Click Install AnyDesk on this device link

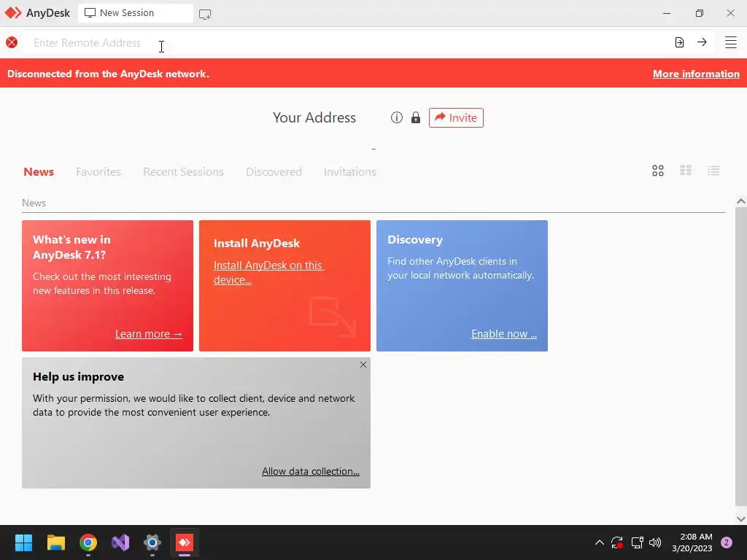268,273
